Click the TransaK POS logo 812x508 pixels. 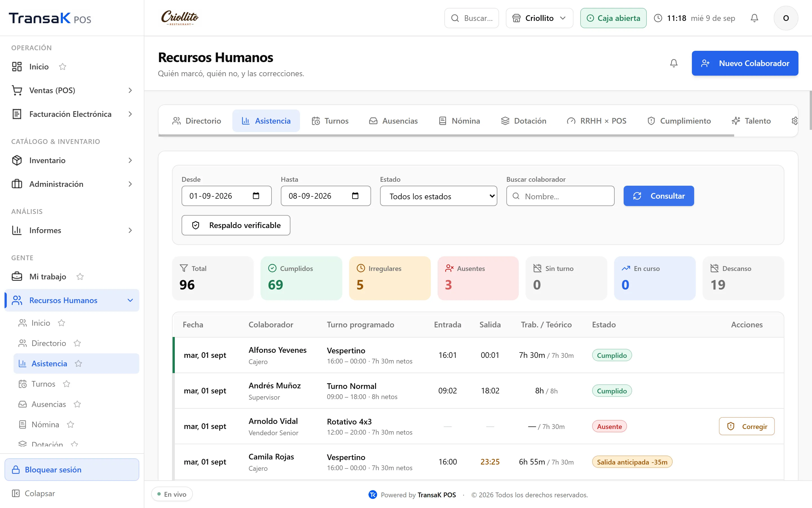[50, 18]
